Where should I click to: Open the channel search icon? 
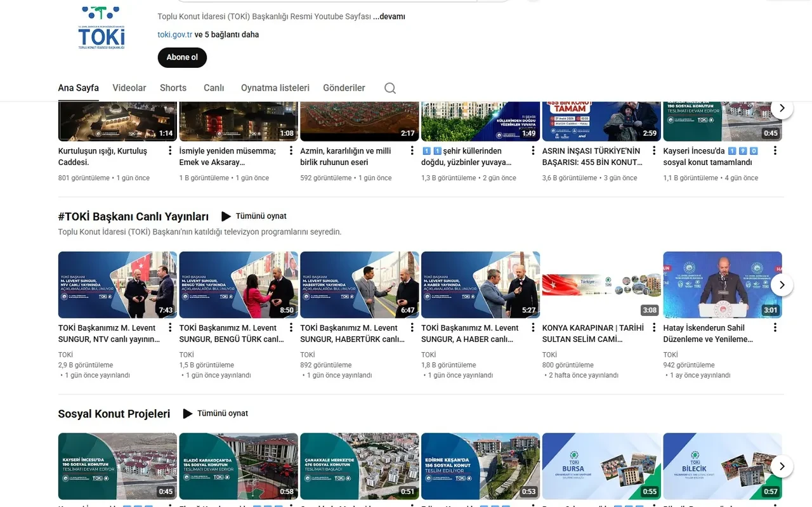point(390,88)
